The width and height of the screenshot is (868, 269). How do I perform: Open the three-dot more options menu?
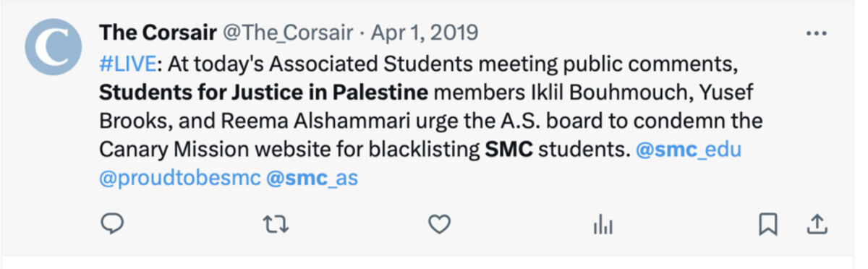(x=816, y=33)
